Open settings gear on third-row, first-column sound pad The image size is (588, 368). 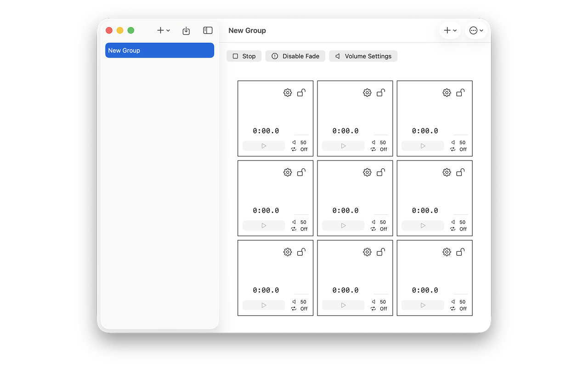coord(288,252)
